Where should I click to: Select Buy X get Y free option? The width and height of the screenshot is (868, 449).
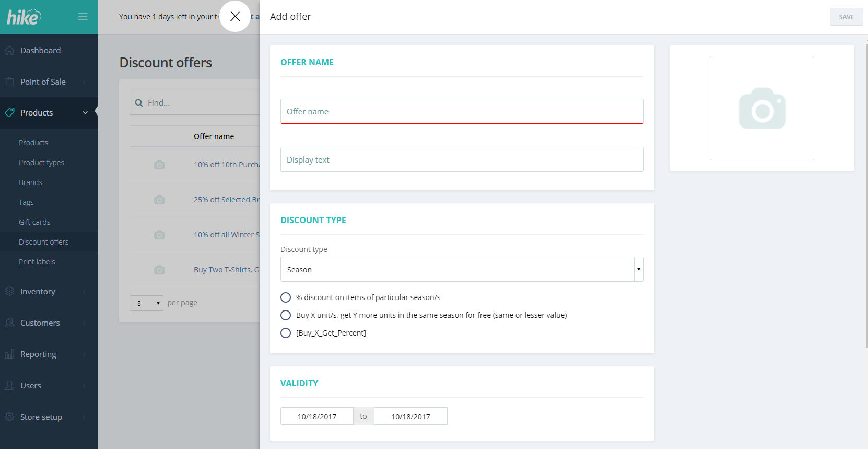pyautogui.click(x=286, y=315)
